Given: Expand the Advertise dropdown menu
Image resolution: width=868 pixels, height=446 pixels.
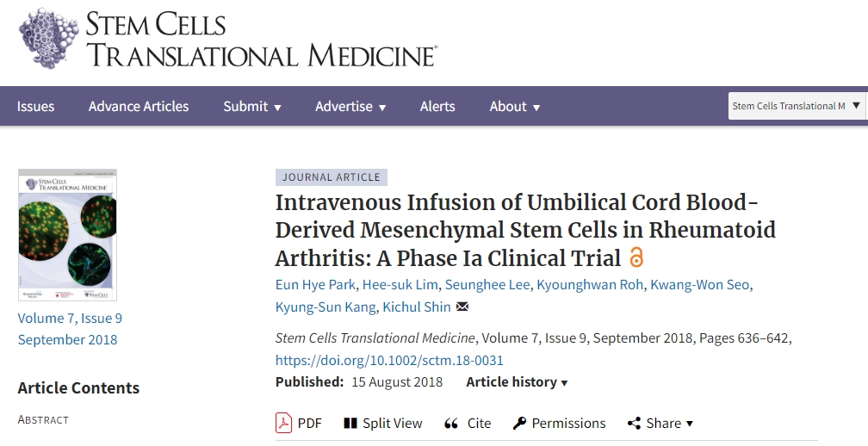Looking at the screenshot, I should (x=350, y=107).
